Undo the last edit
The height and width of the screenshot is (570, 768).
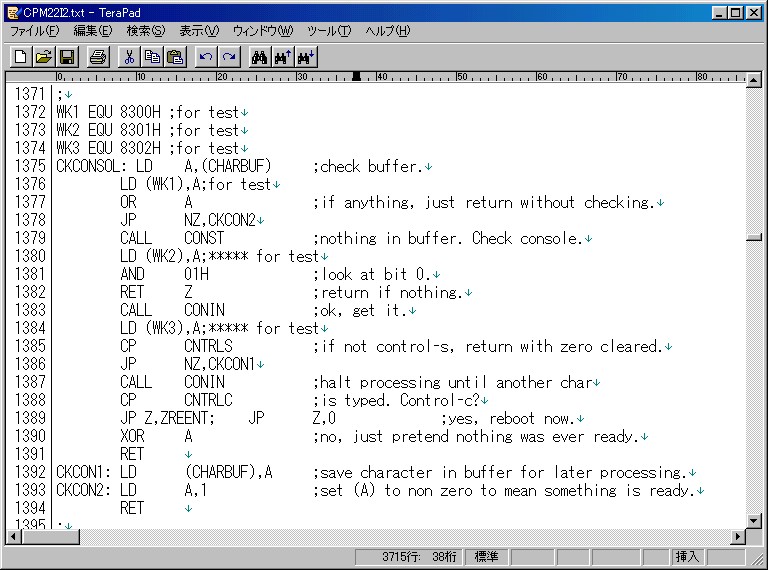point(206,57)
